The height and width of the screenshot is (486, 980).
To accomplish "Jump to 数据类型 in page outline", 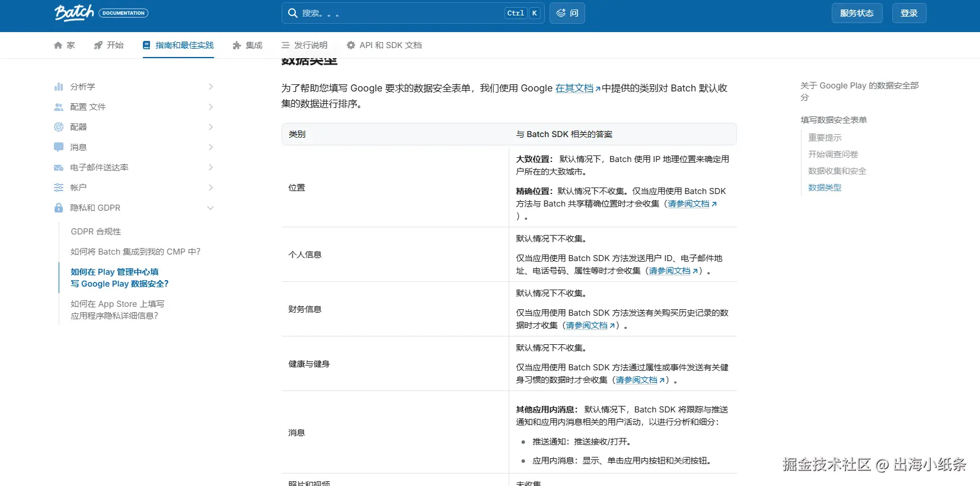I will pos(825,188).
